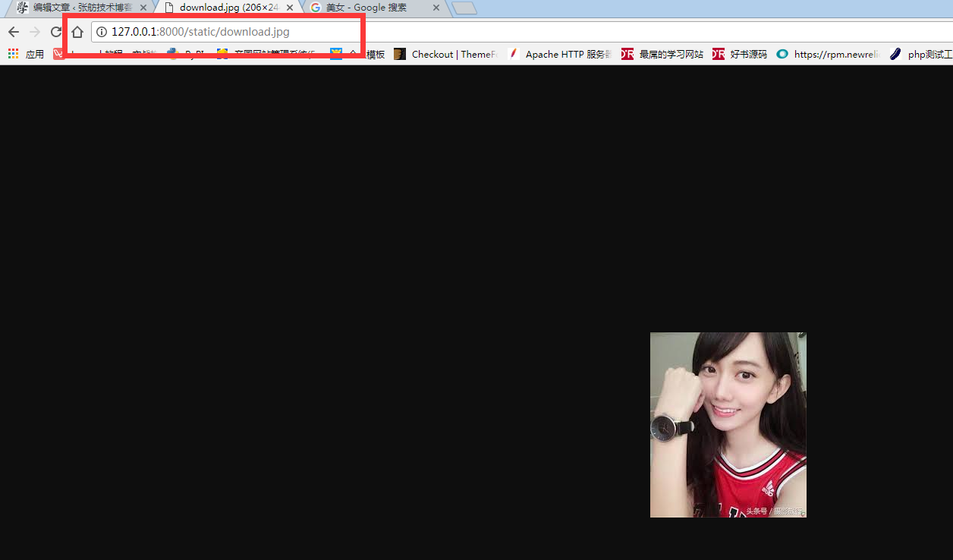Open the 最屌的学习网站 bookmark
Viewport: 953px width, 560px height.
click(x=662, y=54)
